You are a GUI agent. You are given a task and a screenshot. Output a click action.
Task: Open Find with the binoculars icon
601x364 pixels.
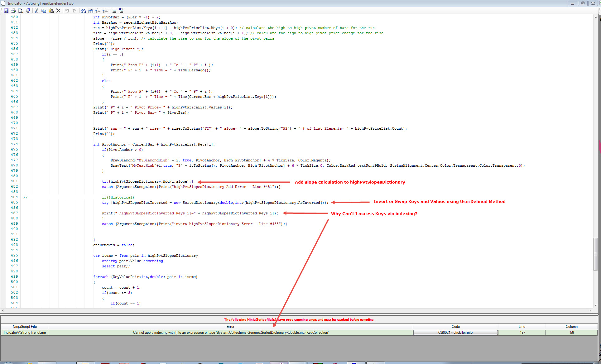tap(83, 11)
